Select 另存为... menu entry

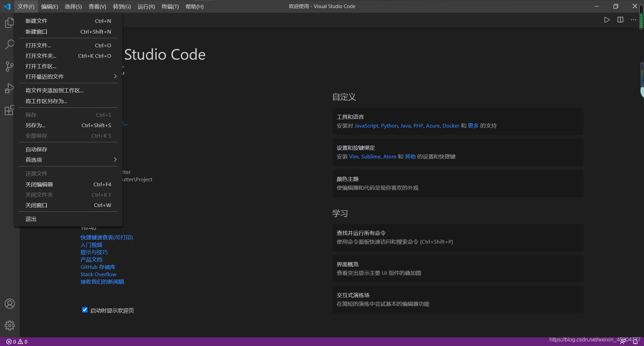(x=68, y=125)
